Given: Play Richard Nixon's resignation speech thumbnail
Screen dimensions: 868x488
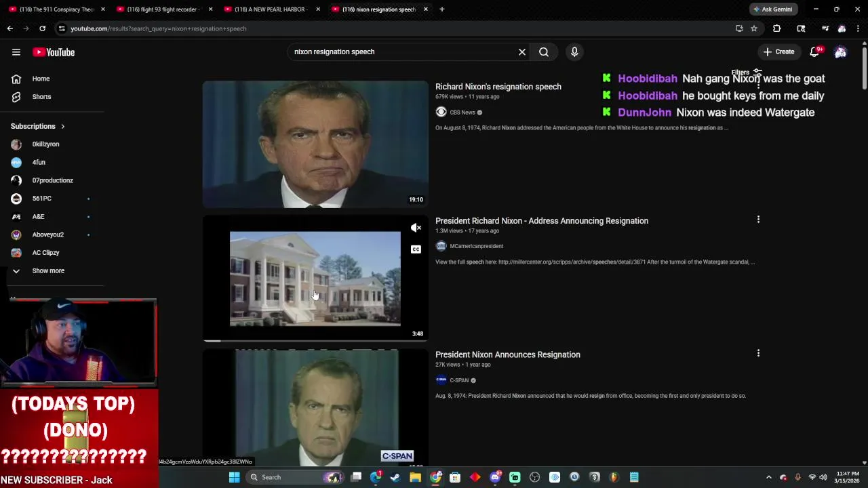Looking at the screenshot, I should pyautogui.click(x=315, y=144).
